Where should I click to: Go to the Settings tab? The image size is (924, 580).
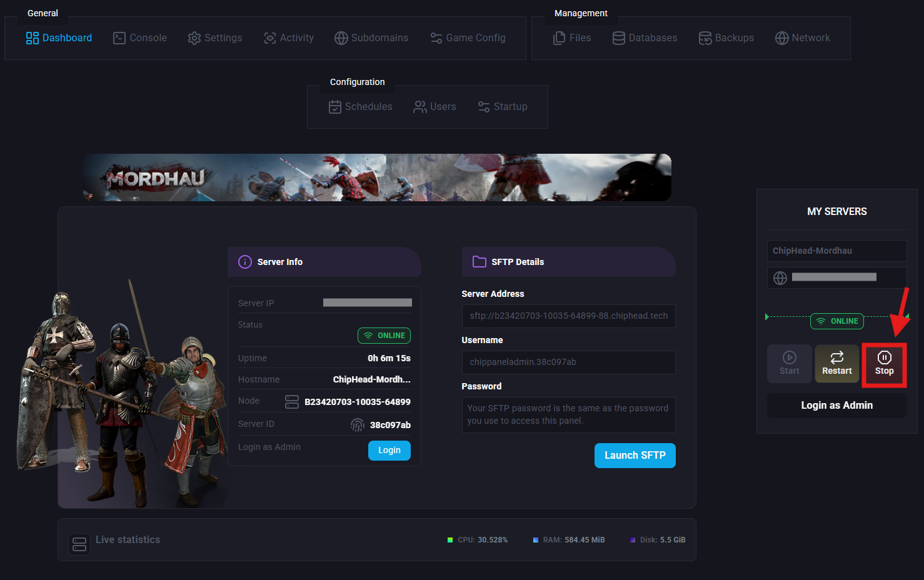[x=214, y=38]
